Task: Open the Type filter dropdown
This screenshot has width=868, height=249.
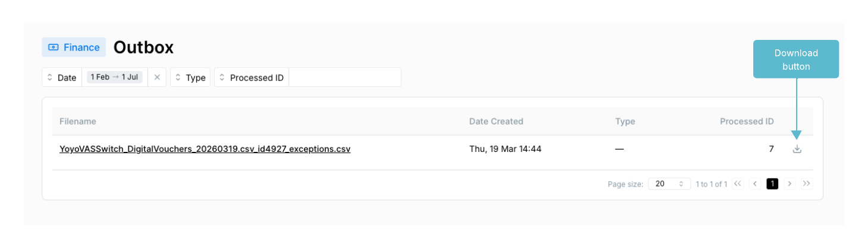Action: click(190, 77)
